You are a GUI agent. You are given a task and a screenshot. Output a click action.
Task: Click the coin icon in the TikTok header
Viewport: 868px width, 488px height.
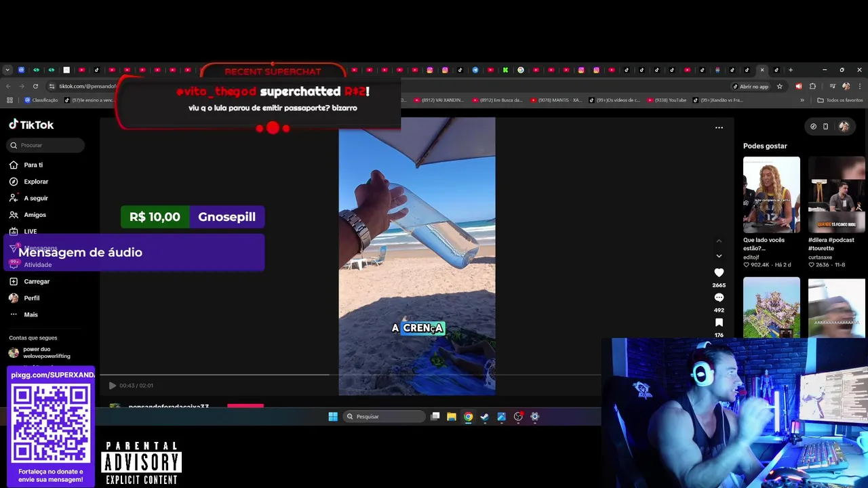coord(813,126)
